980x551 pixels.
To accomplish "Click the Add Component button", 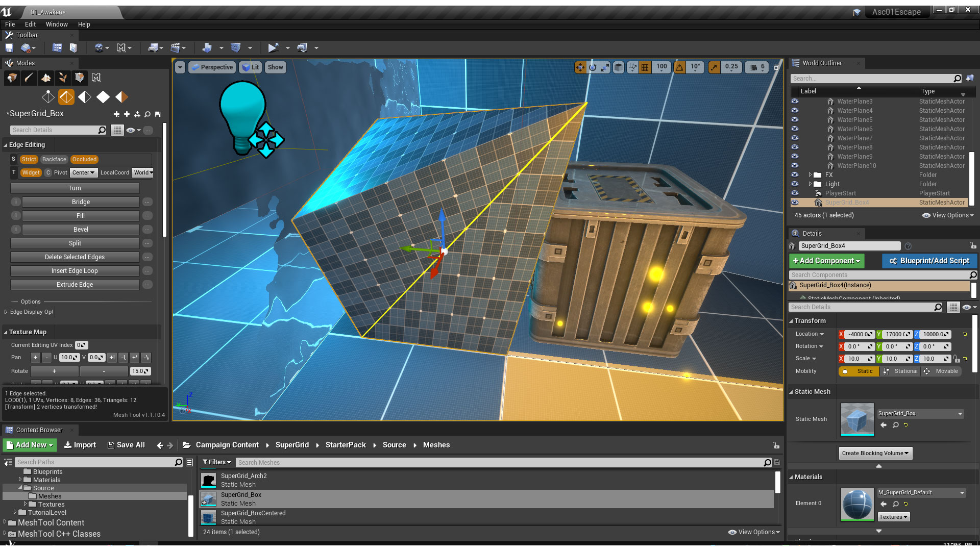I will pos(826,261).
